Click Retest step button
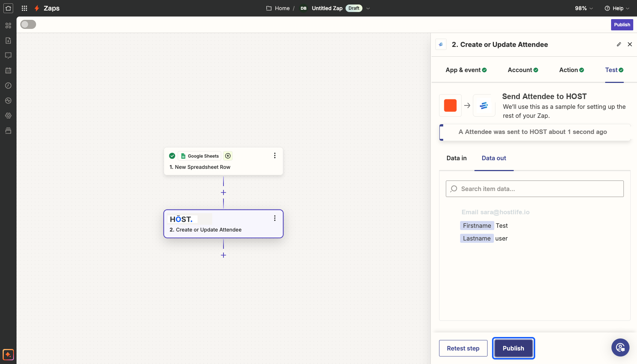This screenshot has height=364, width=637. coord(463,348)
